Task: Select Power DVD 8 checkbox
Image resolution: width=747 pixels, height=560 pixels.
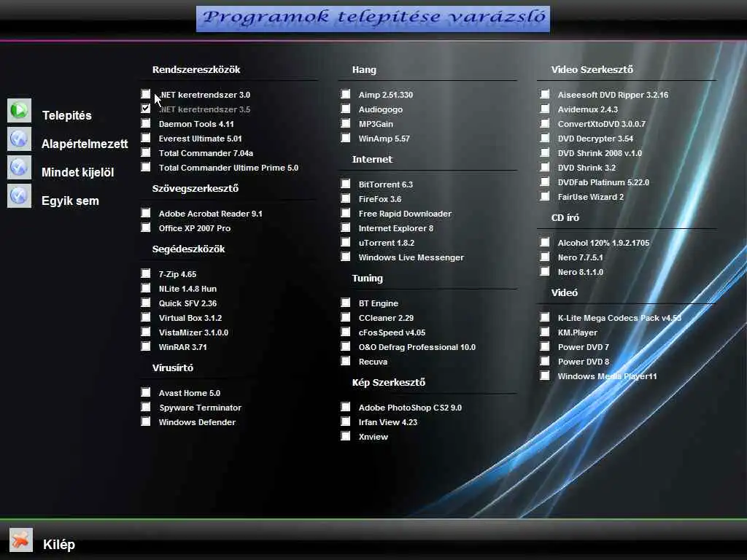Action: pos(545,361)
